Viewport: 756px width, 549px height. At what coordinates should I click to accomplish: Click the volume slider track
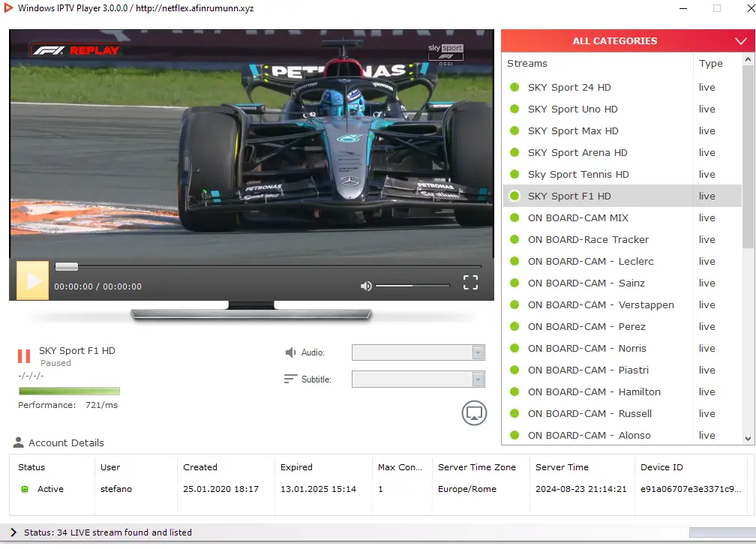click(x=412, y=286)
